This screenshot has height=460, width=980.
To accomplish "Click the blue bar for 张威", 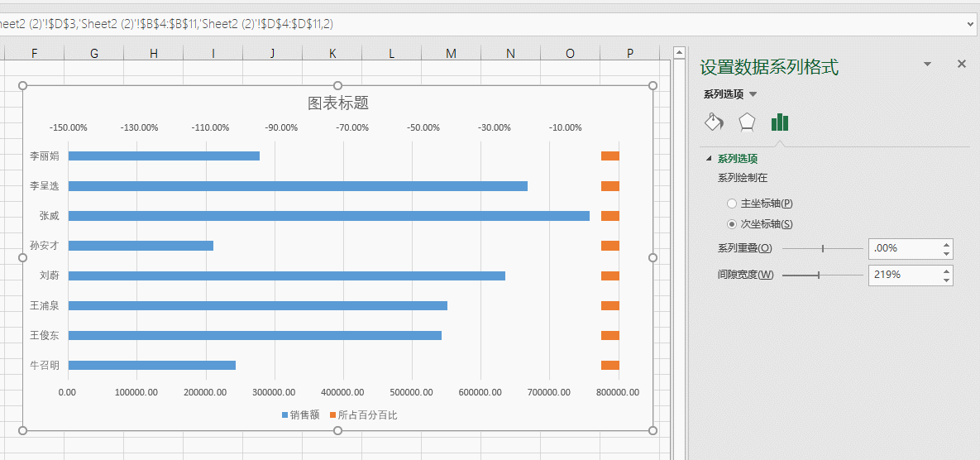I will [x=329, y=216].
